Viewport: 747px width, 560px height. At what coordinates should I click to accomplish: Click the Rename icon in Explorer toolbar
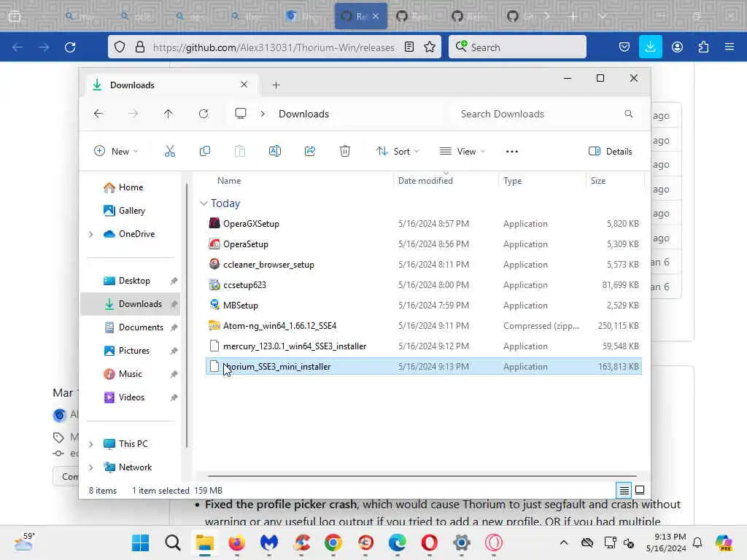pyautogui.click(x=275, y=152)
